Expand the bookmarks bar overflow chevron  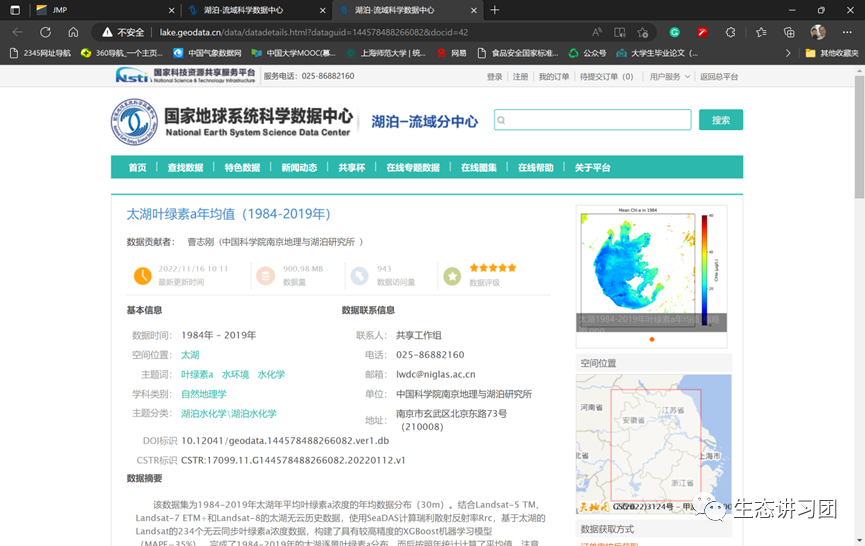[x=788, y=53]
